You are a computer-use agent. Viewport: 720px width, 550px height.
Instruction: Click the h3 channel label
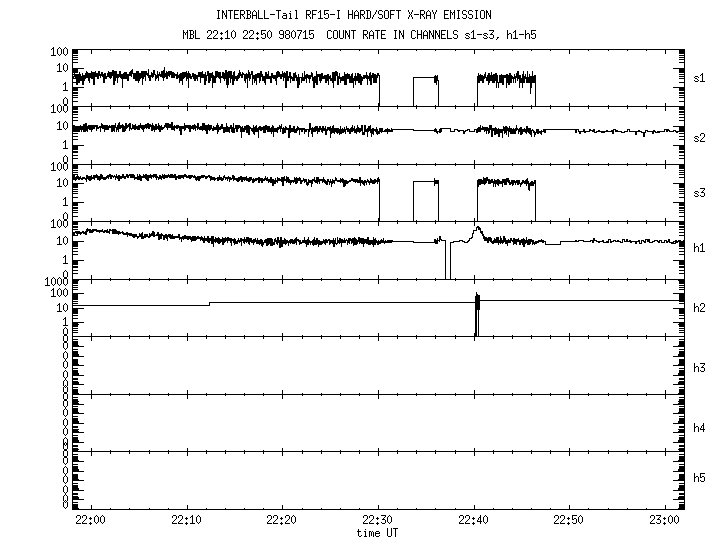(700, 368)
